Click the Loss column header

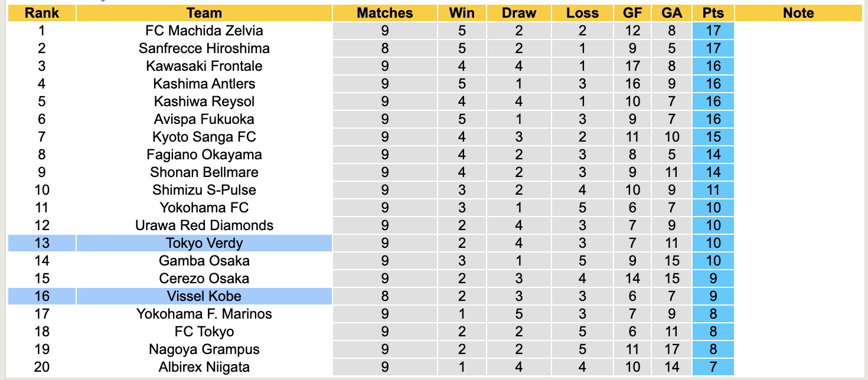(x=582, y=13)
